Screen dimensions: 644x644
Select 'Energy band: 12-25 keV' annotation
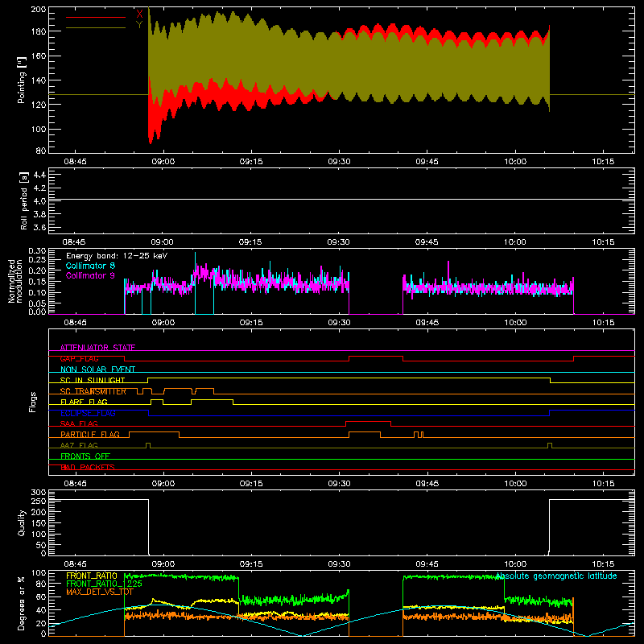117,256
